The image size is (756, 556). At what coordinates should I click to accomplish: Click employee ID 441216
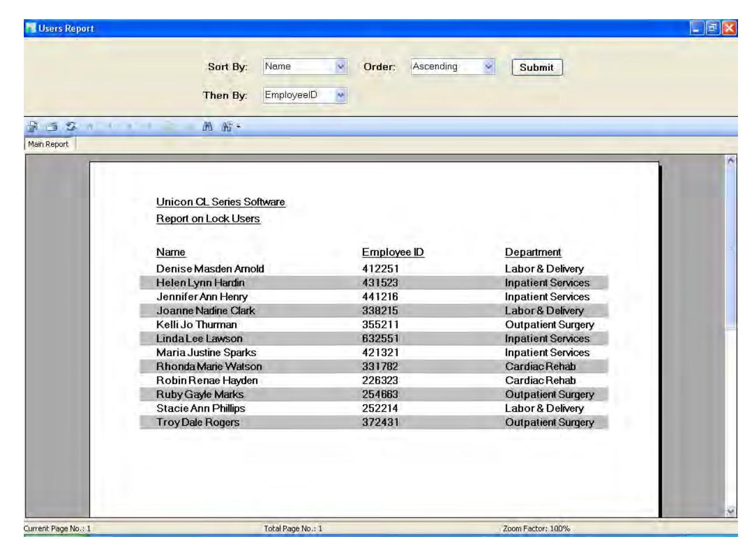pos(380,296)
